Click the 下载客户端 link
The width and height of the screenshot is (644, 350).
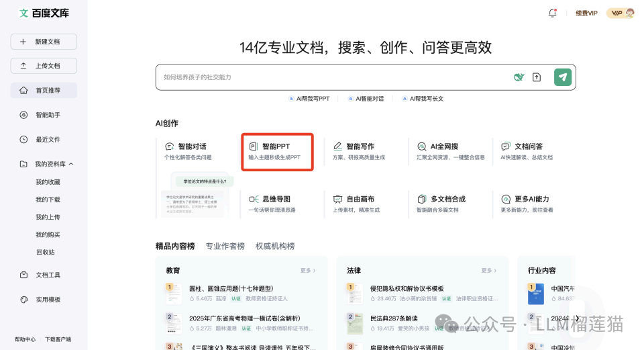click(58, 339)
